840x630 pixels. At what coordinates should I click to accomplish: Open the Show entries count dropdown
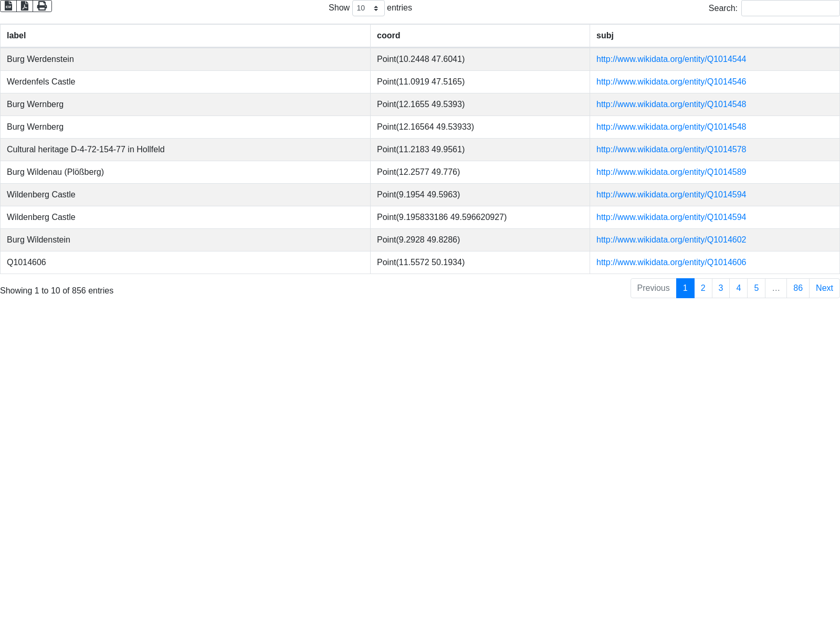[368, 8]
